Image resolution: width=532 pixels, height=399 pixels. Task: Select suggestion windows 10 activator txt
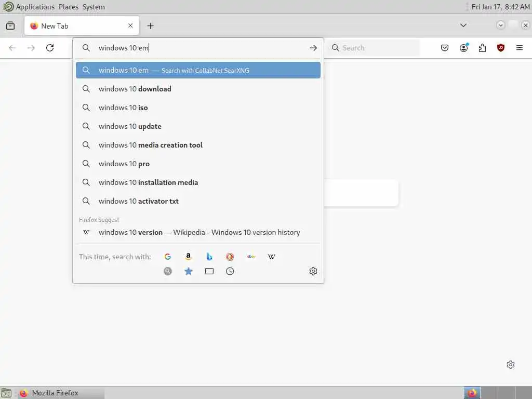(198, 201)
